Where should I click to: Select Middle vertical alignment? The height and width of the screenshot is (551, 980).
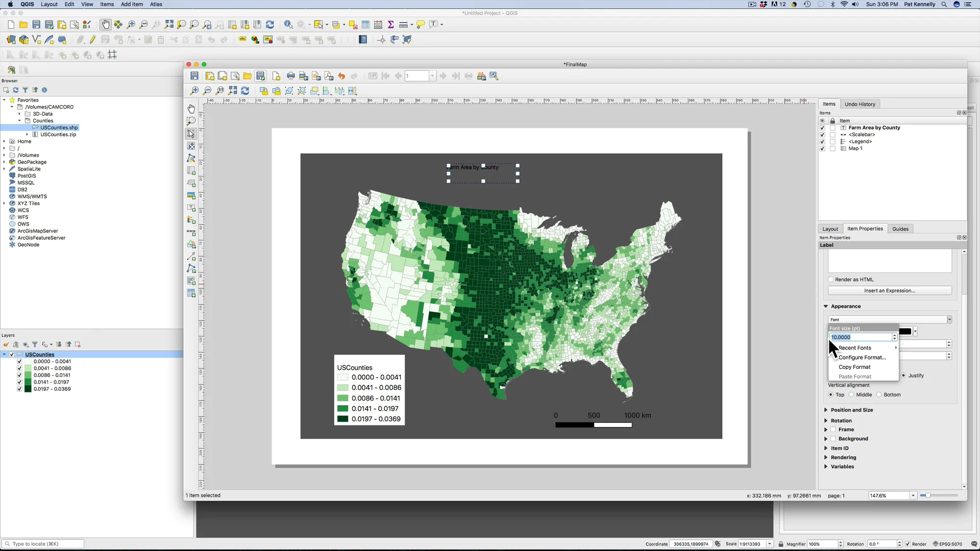851,395
